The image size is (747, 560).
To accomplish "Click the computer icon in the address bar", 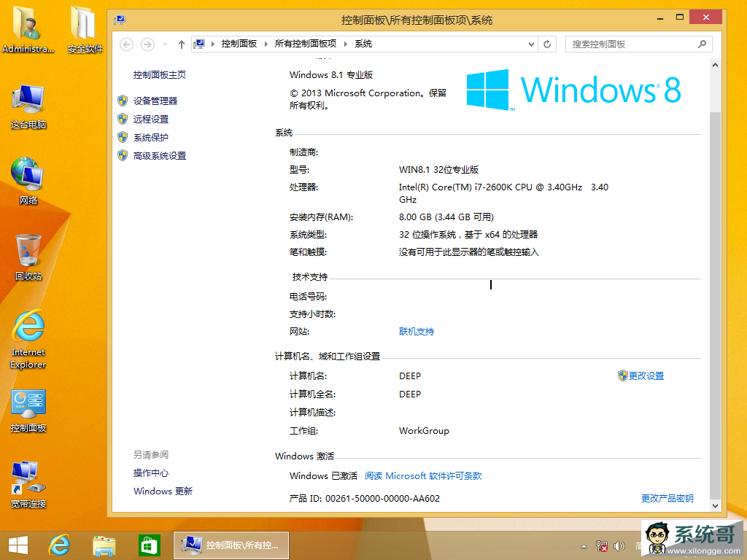I will point(200,44).
